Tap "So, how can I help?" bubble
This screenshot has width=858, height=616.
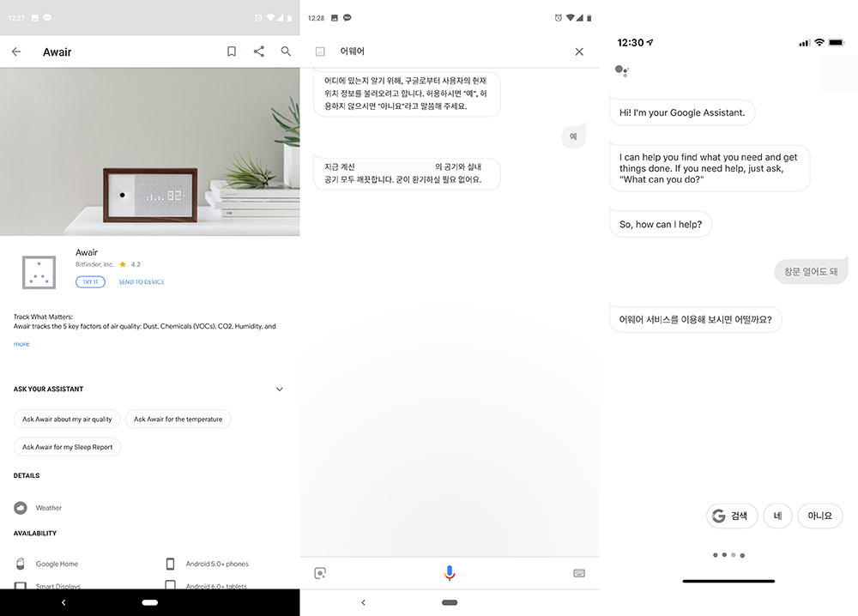click(661, 224)
